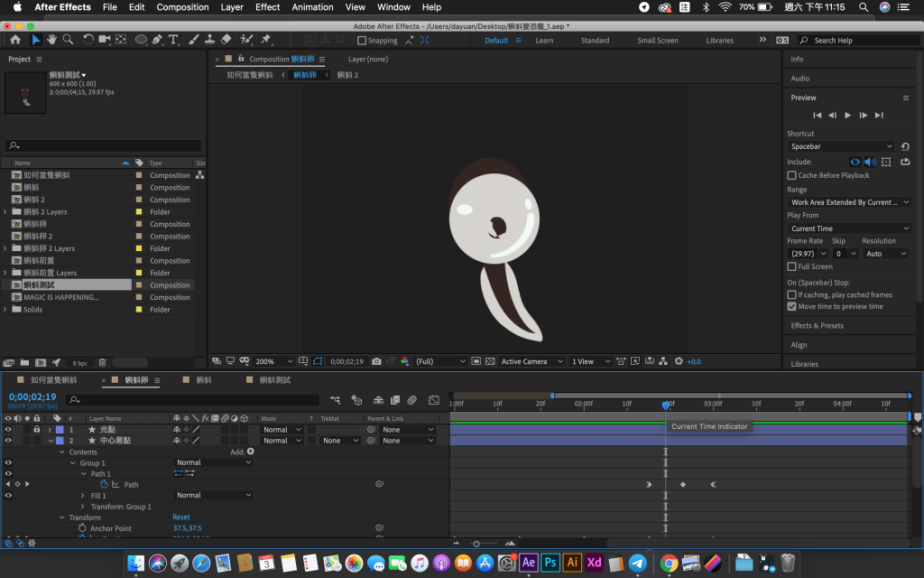Screen dimensions: 924x578
Task: Take a snapshot of the composition
Action: point(376,361)
